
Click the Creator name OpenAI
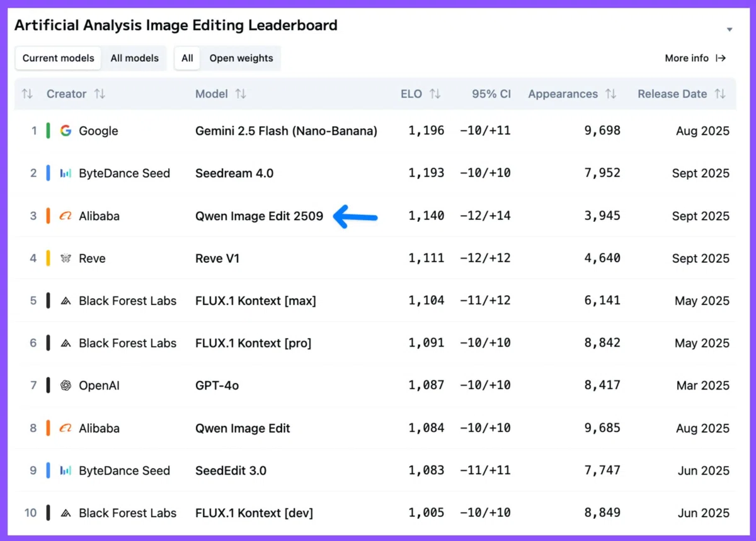tap(99, 386)
